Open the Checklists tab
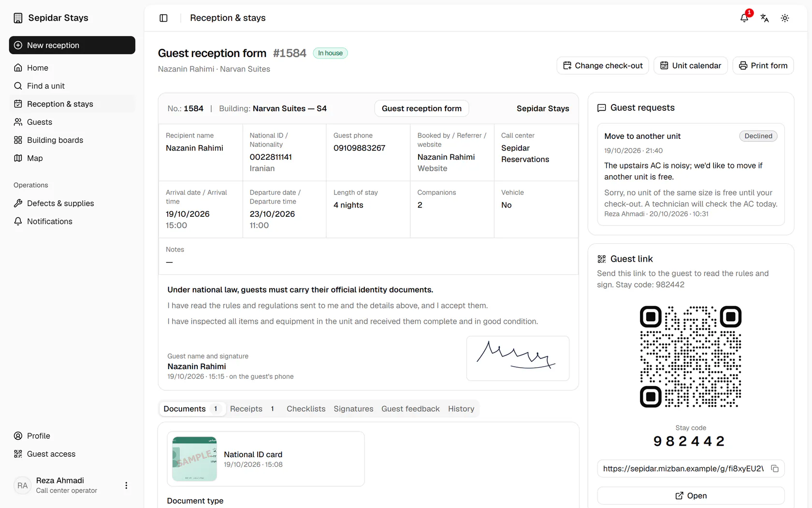The height and width of the screenshot is (508, 812). 306,409
